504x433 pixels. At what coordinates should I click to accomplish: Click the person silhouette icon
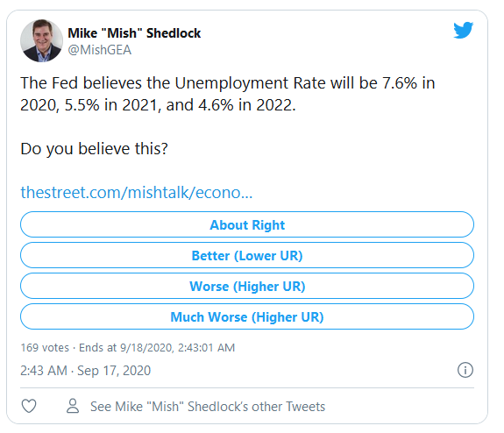[x=73, y=406]
